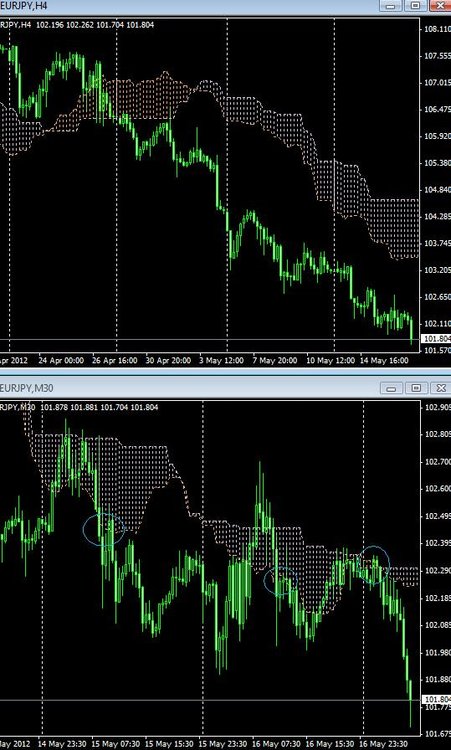
Task: Click price label 102.805 on M30 axis
Action: 437,434
